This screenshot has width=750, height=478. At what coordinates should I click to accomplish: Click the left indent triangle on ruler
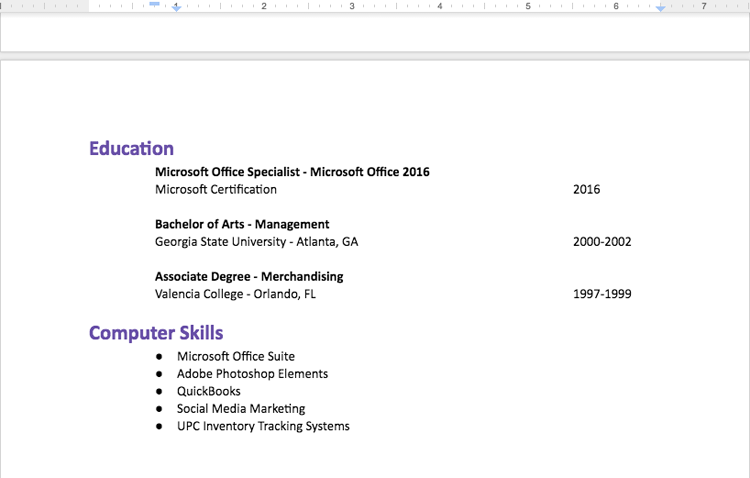click(x=177, y=9)
